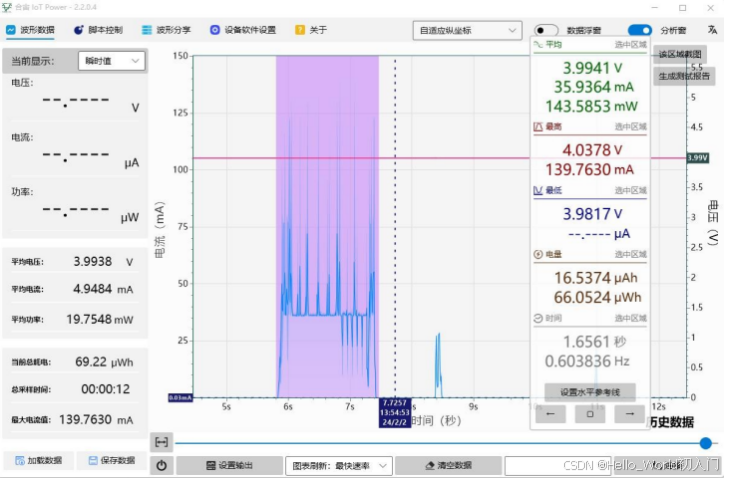The width and height of the screenshot is (732, 478).
Task: Click the 69.22 µWh total consumption value
Action: click(104, 362)
